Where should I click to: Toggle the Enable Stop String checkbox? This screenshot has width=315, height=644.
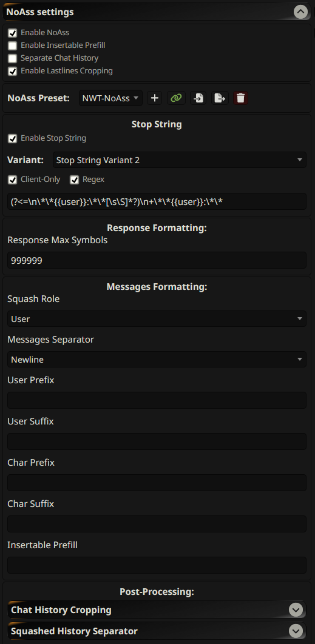point(13,138)
